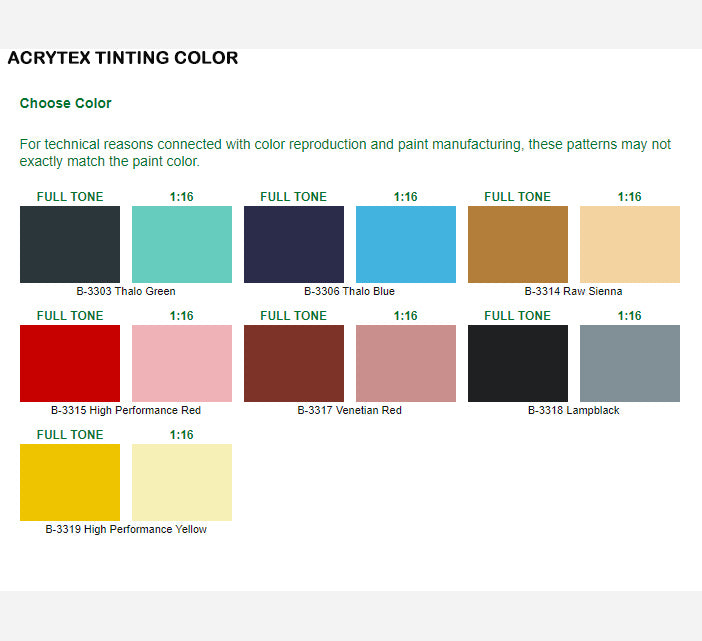
Task: Choose the Thalo Blue full tone swatch
Action: (294, 244)
